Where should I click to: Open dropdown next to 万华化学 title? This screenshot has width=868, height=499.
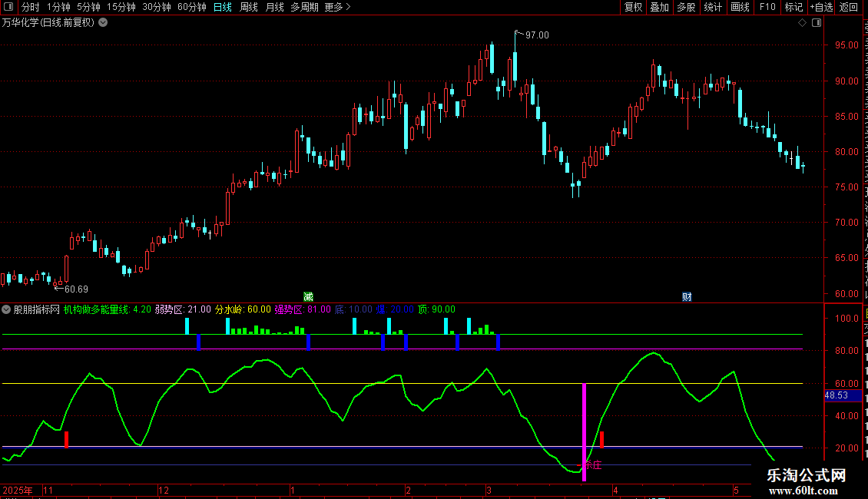(103, 23)
